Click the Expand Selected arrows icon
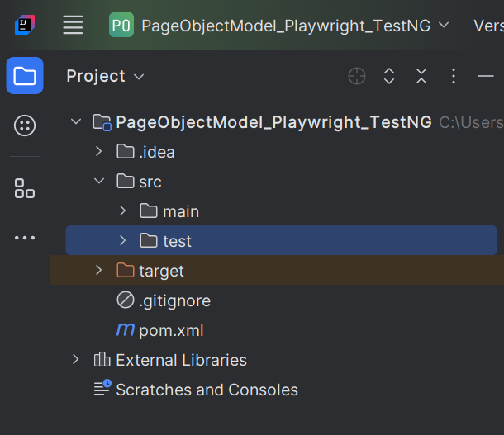This screenshot has height=435, width=504. [x=389, y=76]
